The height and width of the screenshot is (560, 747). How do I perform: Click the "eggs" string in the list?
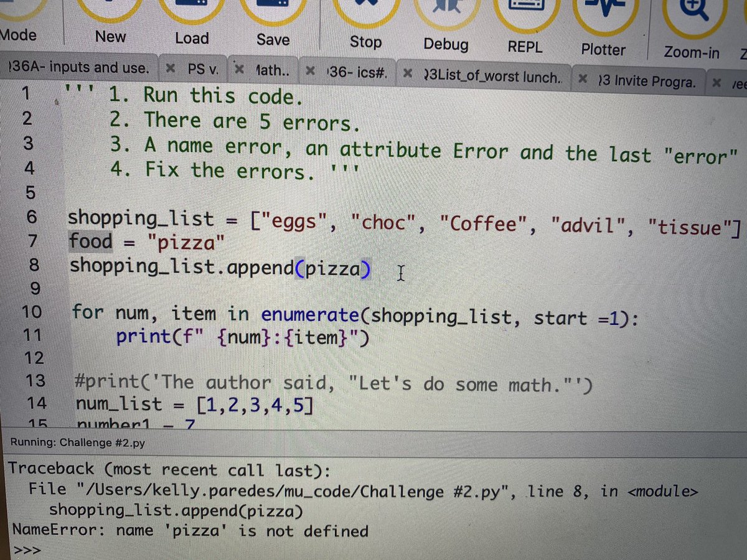[x=295, y=220]
